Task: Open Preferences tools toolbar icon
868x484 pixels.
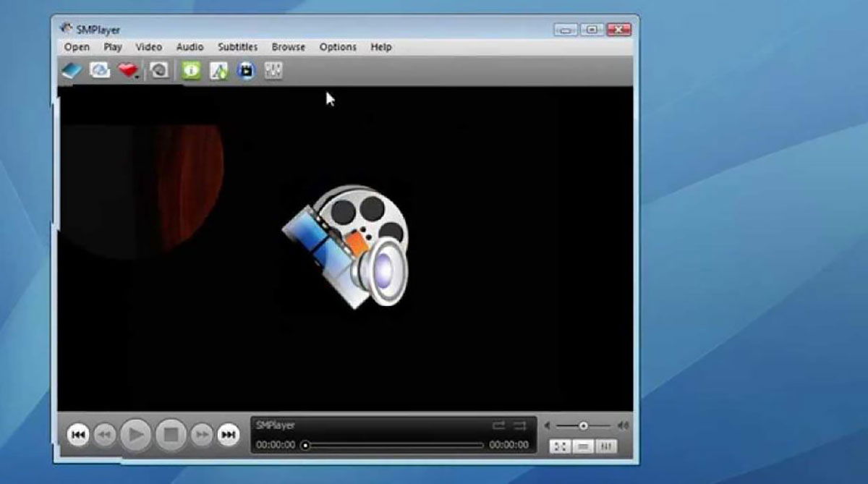Action: pyautogui.click(x=219, y=71)
